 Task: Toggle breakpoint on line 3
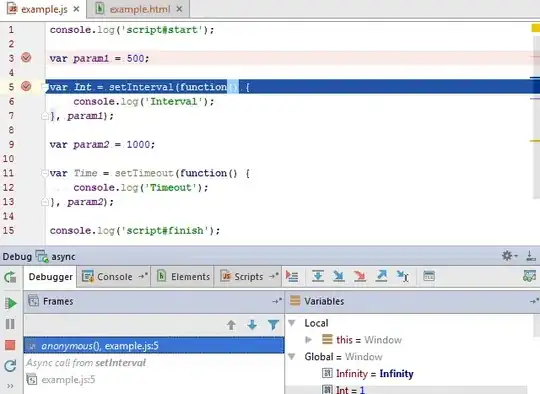(x=26, y=58)
